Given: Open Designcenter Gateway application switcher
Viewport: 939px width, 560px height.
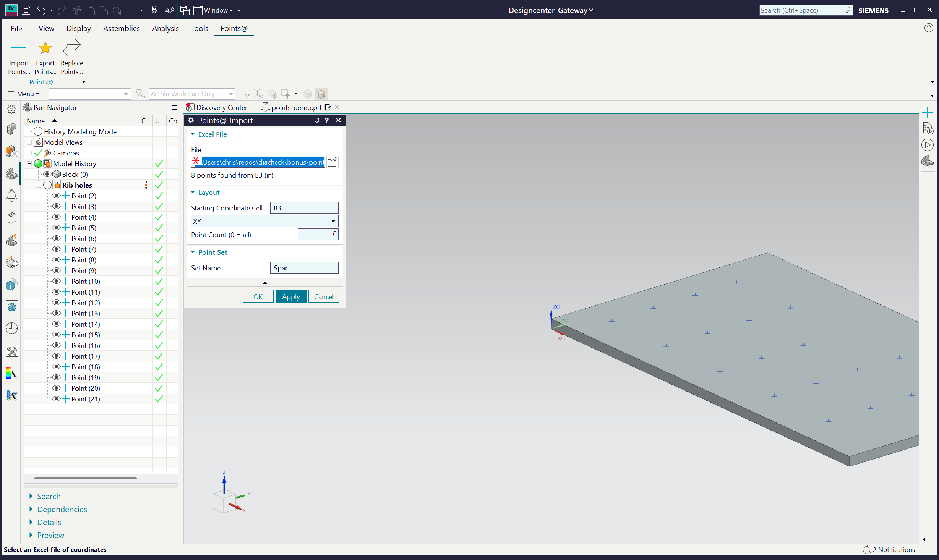Looking at the screenshot, I should tap(550, 10).
